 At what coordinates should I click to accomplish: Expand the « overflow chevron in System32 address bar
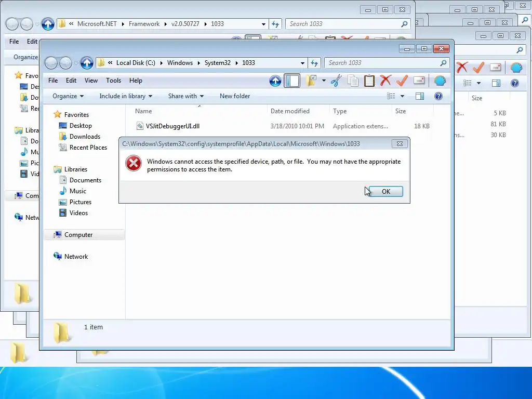[110, 63]
